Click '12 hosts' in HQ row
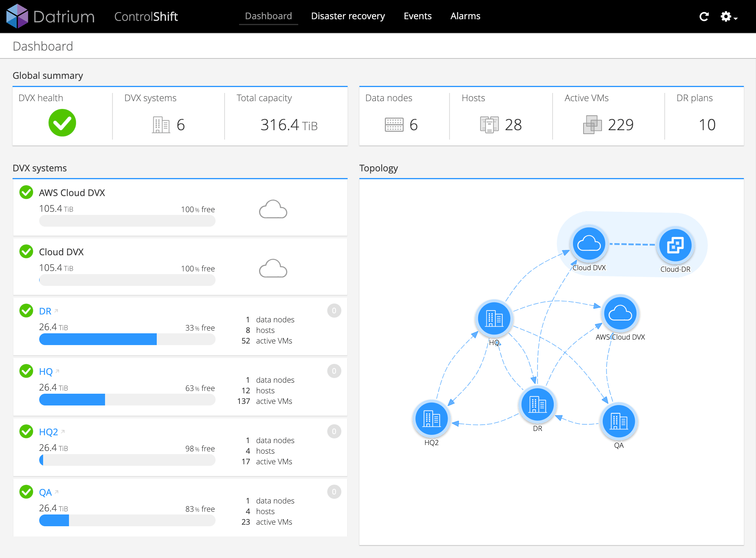 click(x=258, y=391)
